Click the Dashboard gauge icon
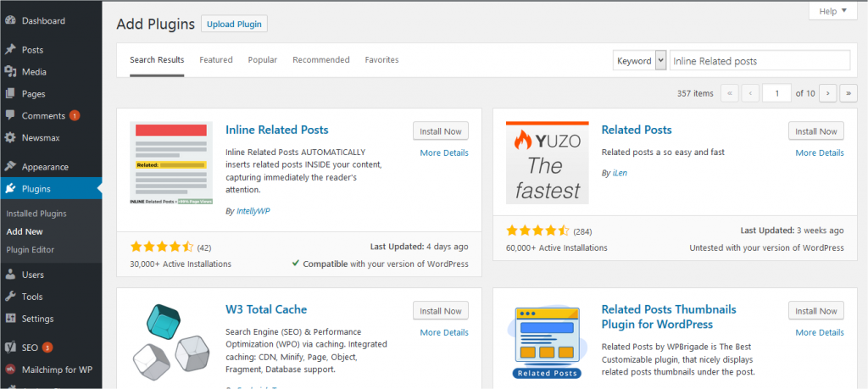The width and height of the screenshot is (868, 389). tap(10, 20)
